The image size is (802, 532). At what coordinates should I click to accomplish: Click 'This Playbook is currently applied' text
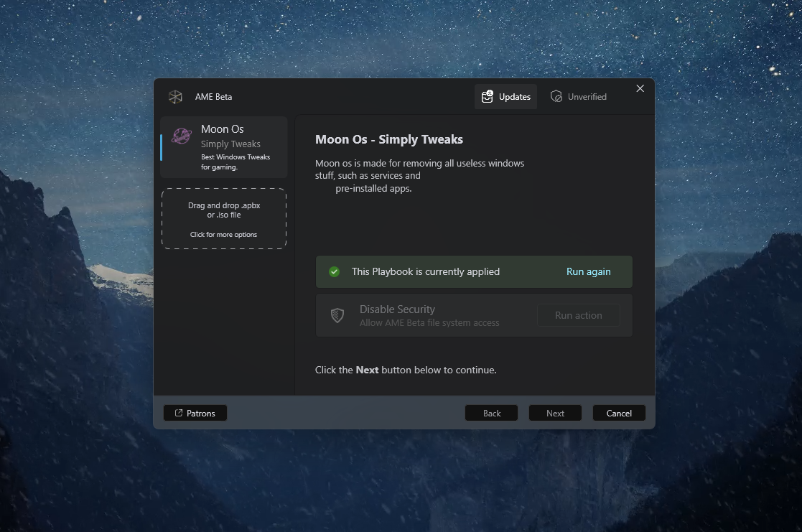pyautogui.click(x=426, y=271)
